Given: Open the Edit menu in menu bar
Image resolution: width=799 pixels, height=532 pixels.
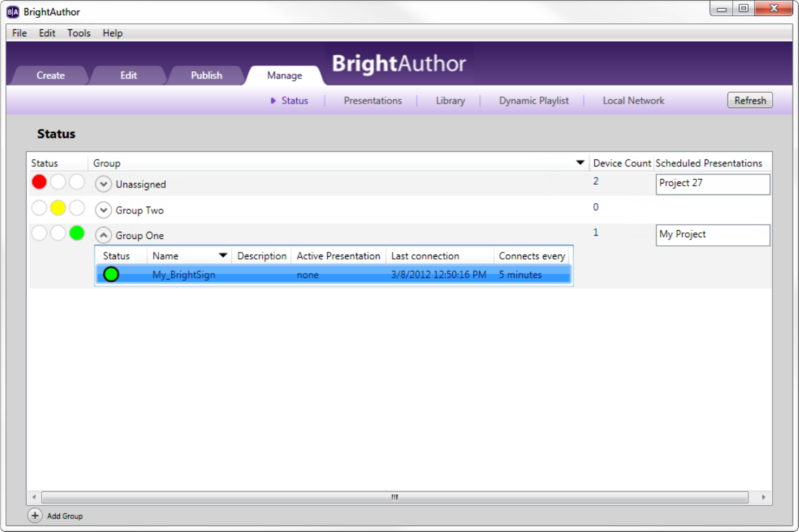Looking at the screenshot, I should point(47,33).
